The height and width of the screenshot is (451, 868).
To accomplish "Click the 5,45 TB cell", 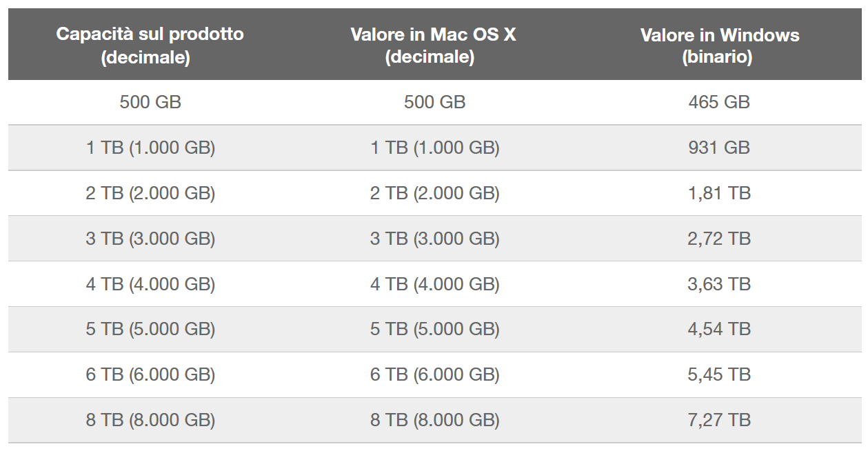I will pos(719,375).
